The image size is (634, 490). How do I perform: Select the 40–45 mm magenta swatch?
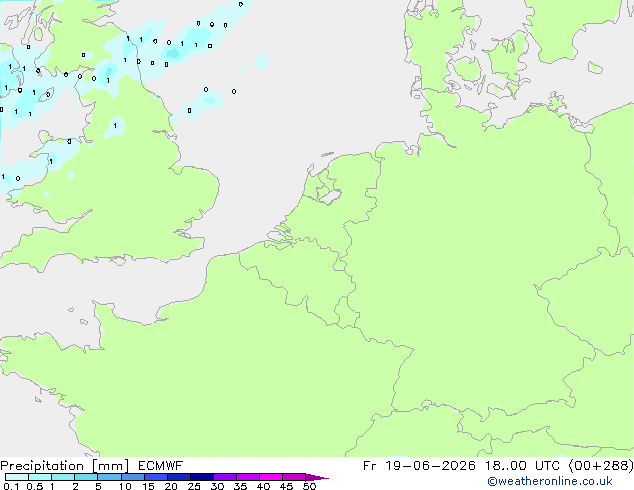point(271,477)
